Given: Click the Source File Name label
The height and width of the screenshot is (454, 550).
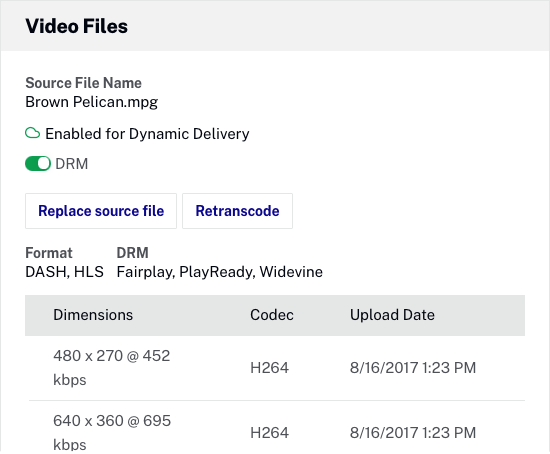Looking at the screenshot, I should (83, 83).
